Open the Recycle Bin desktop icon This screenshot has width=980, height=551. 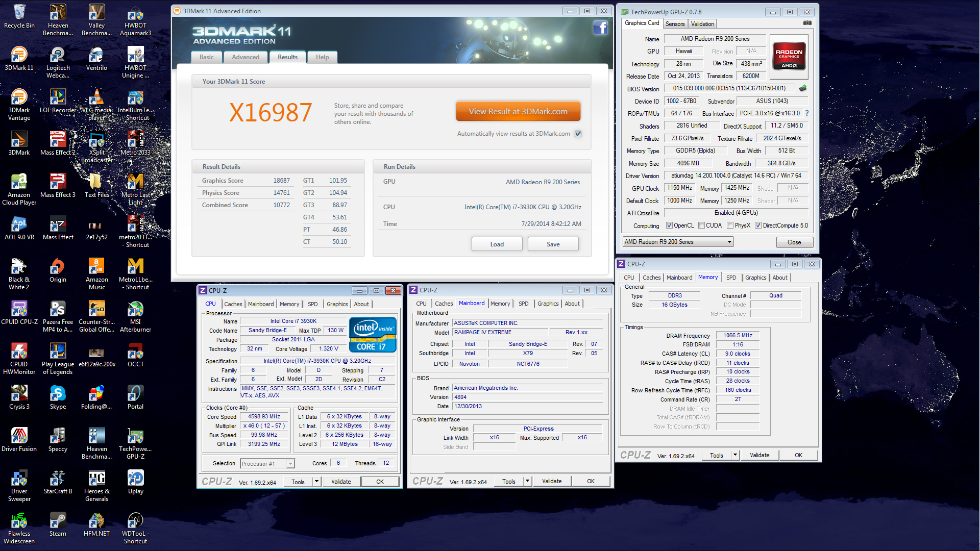(x=19, y=17)
